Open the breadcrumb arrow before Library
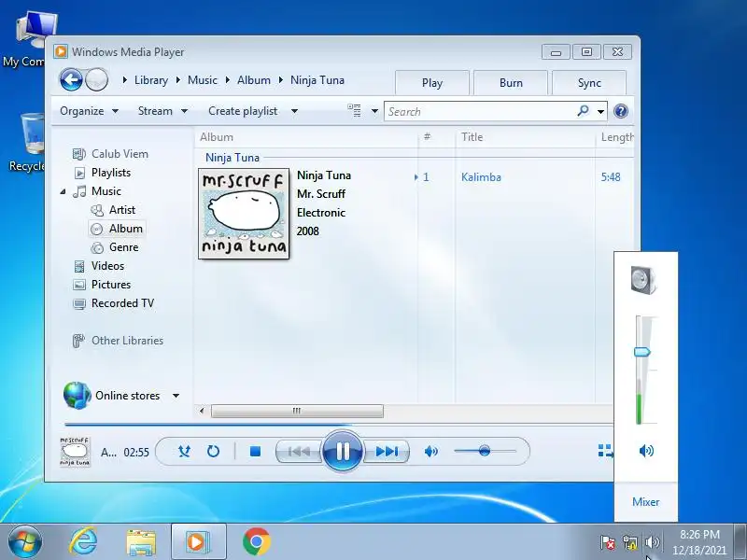 click(125, 80)
